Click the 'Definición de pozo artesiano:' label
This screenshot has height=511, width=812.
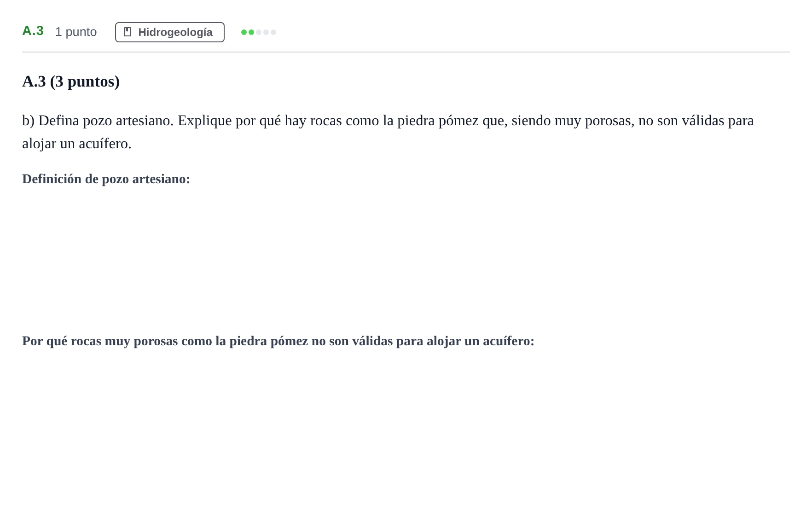click(x=106, y=179)
